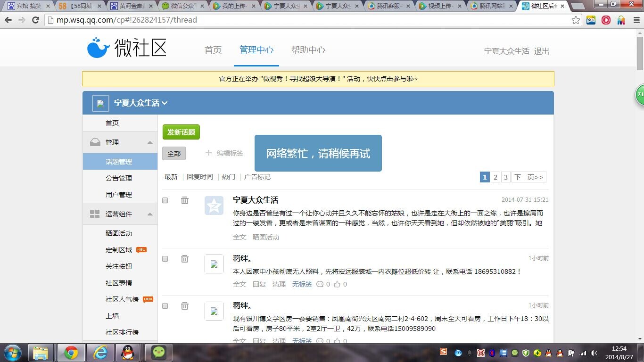Screen dimensions: 644x362
Task: Click the 管理 inbox icon in sidebar
Action: click(x=95, y=142)
